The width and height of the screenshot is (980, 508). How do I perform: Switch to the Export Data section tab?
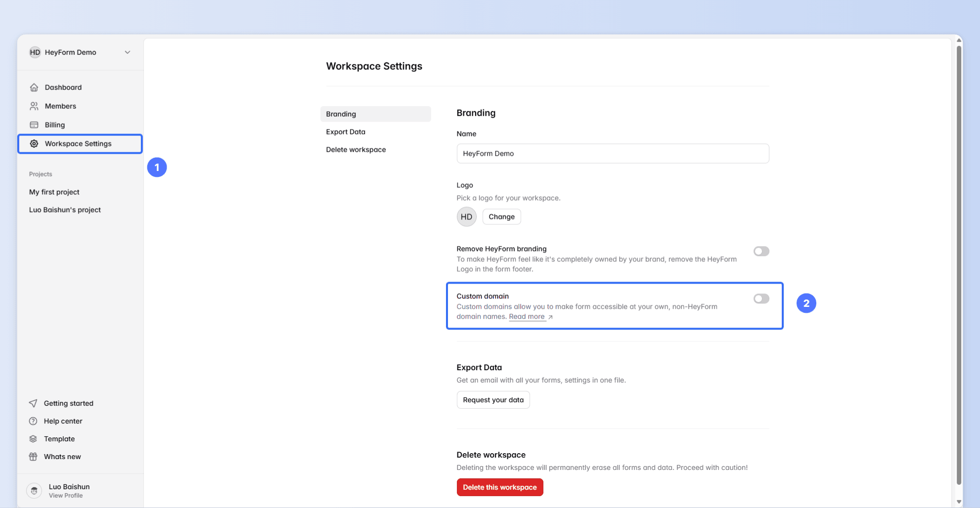click(x=346, y=132)
